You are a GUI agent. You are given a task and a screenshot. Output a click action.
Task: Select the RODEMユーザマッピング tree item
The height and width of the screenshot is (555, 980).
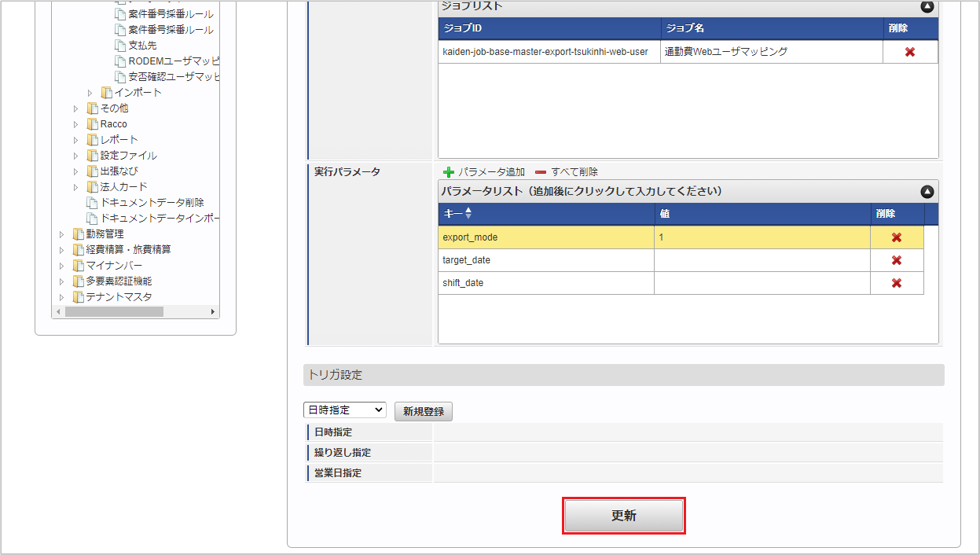tap(174, 61)
